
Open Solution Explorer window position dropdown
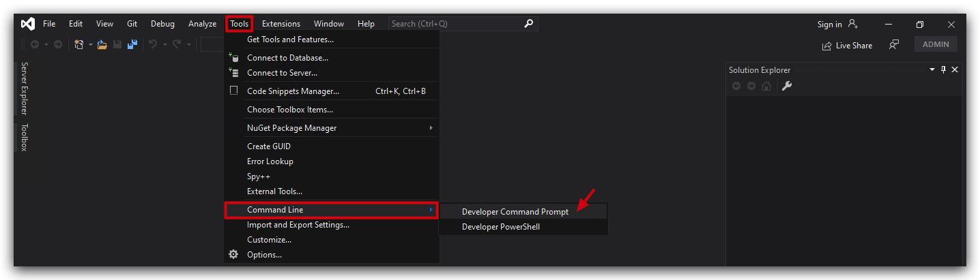932,69
